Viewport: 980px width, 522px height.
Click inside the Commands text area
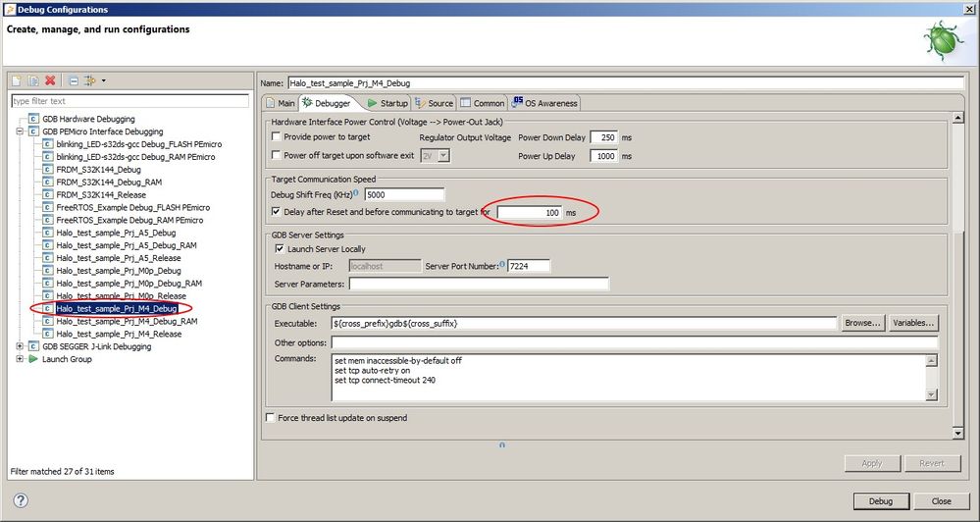click(x=629, y=378)
